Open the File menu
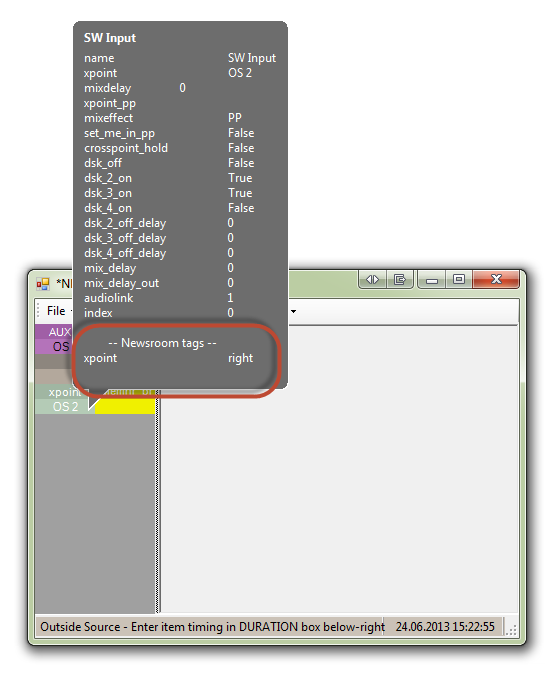 pyautogui.click(x=56, y=311)
